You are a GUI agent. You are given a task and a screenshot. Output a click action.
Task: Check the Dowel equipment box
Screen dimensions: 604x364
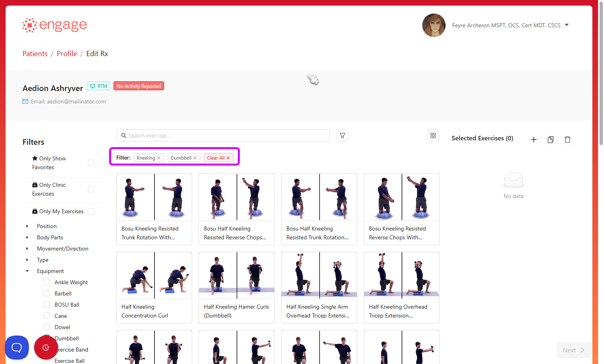47,327
